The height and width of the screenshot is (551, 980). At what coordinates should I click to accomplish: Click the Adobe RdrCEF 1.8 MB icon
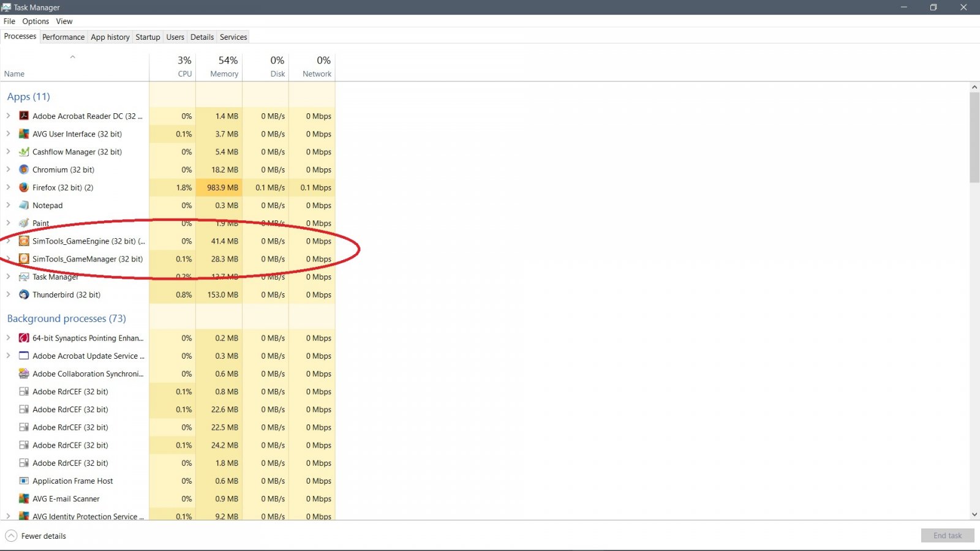pyautogui.click(x=24, y=463)
